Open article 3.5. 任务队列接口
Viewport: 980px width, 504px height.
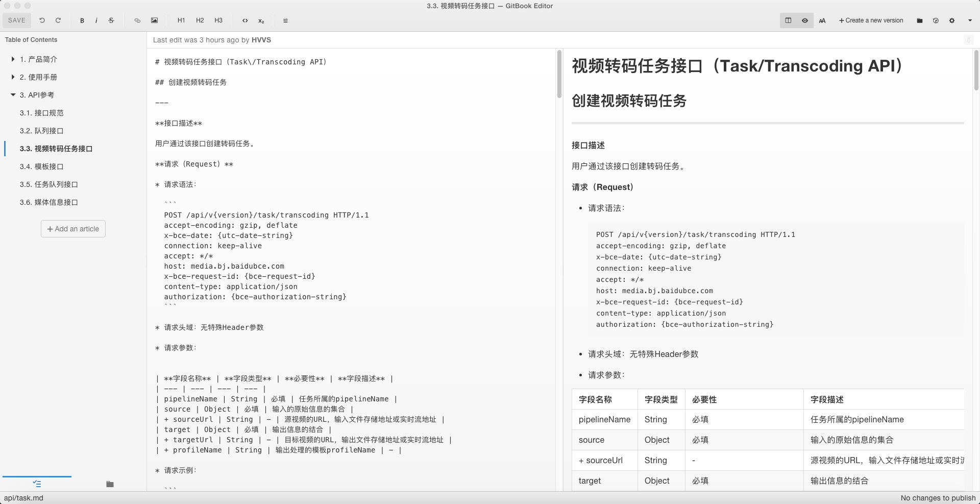coord(49,184)
